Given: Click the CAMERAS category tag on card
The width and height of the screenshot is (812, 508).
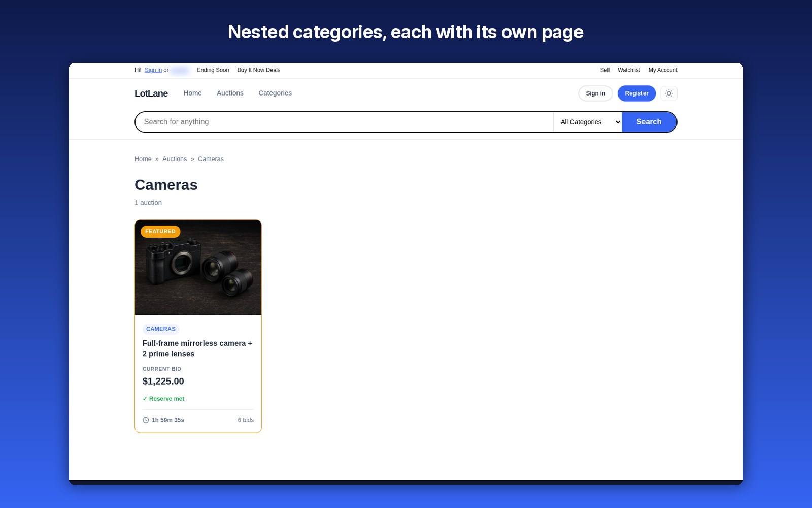Looking at the screenshot, I should (161, 329).
